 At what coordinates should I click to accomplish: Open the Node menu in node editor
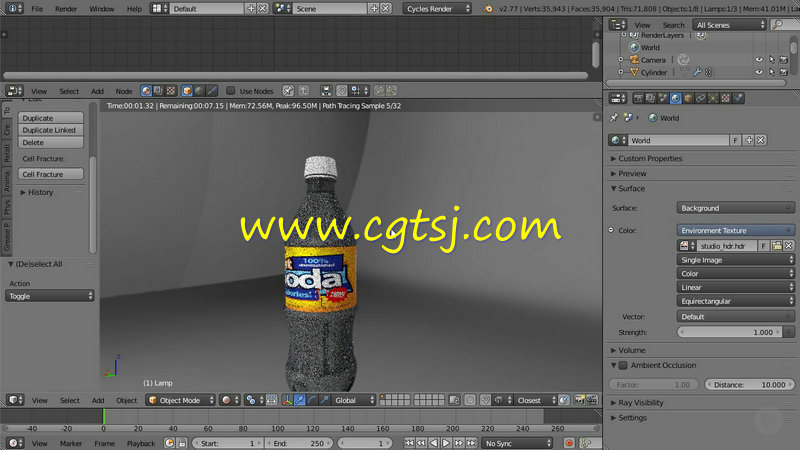123,91
